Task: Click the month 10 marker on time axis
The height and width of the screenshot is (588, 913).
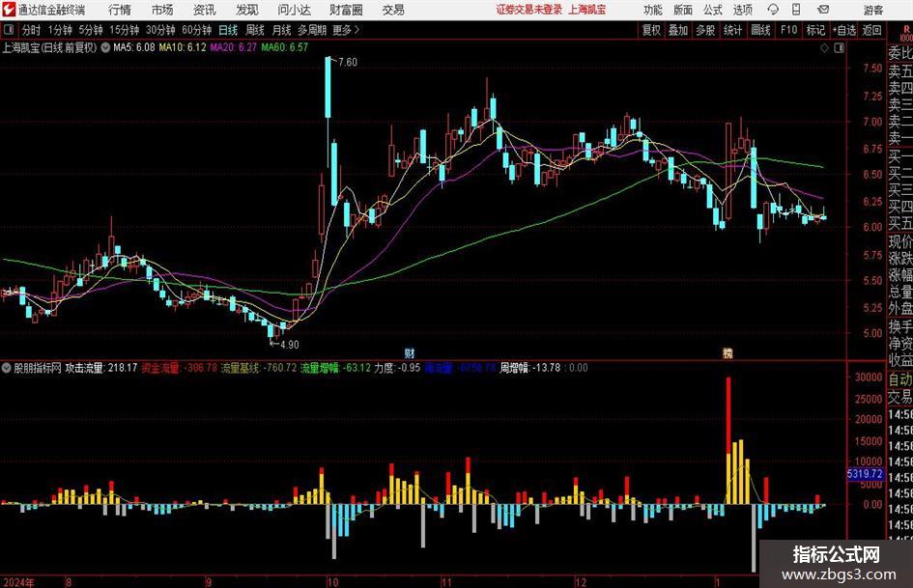Action: point(332,582)
